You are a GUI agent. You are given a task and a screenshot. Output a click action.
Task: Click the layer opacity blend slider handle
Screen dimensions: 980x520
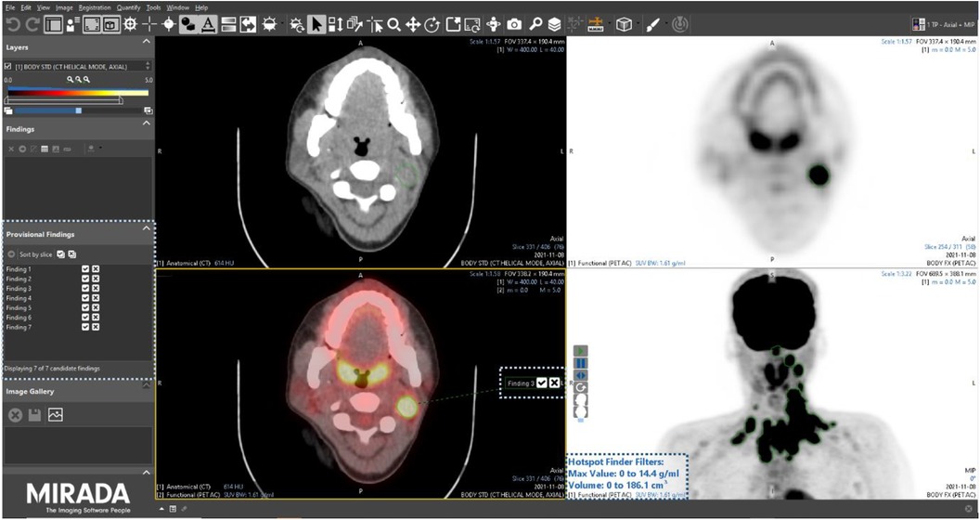(x=78, y=110)
